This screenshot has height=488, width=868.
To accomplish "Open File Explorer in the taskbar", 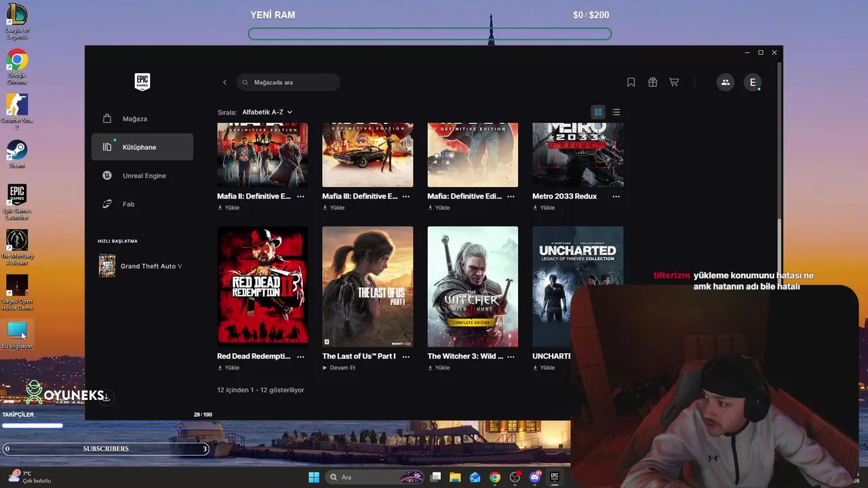I will tap(455, 477).
